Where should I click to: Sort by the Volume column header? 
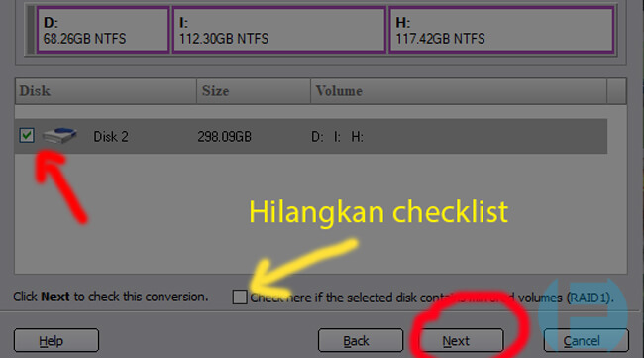click(x=459, y=91)
